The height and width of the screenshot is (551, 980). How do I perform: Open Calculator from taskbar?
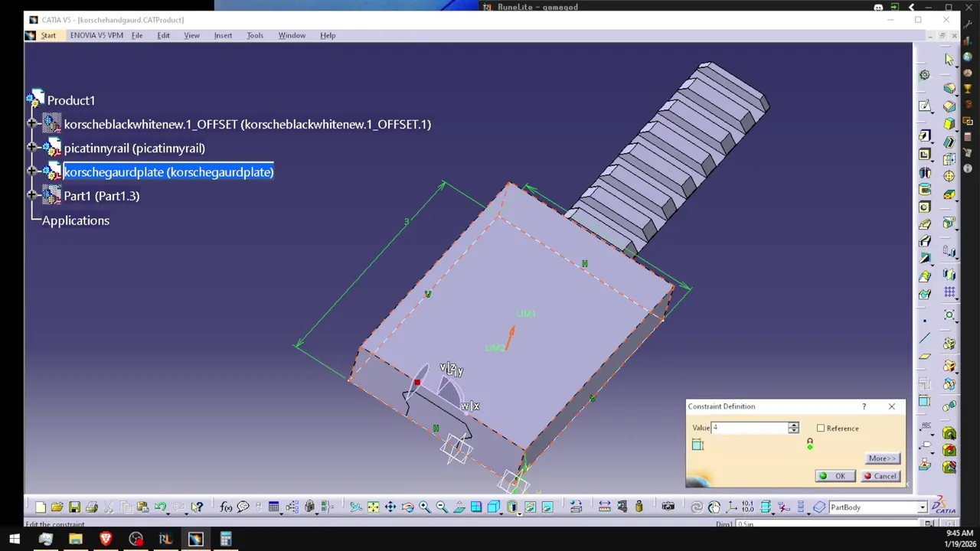[226, 540]
